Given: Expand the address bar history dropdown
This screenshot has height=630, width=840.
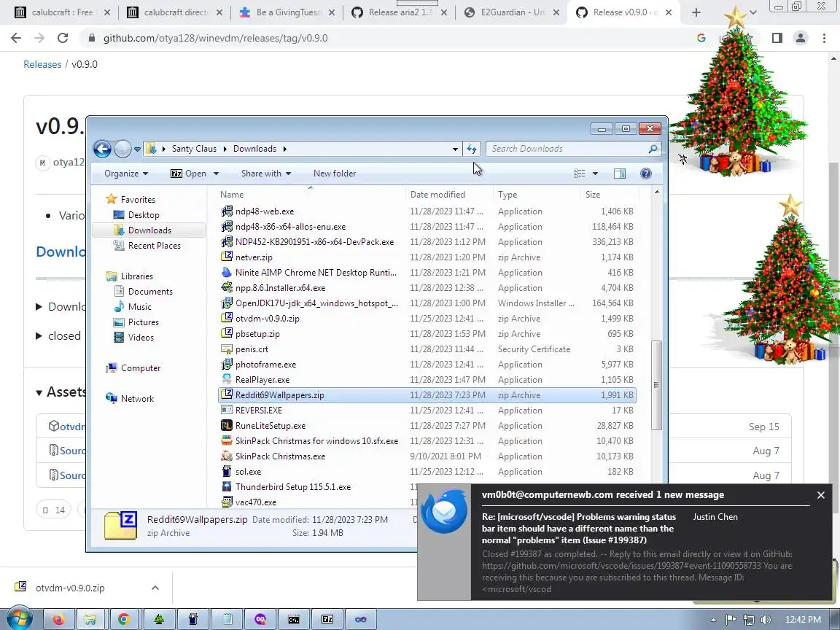Looking at the screenshot, I should pyautogui.click(x=455, y=149).
